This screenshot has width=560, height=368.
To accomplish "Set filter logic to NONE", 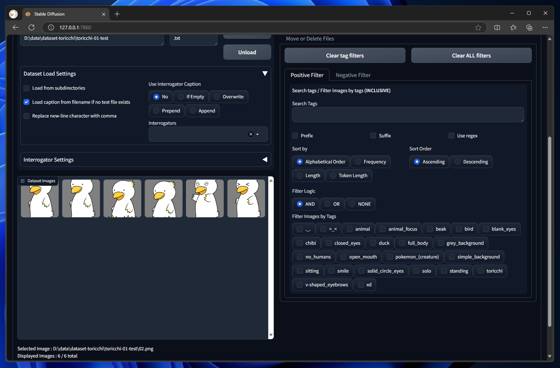I will click(x=360, y=204).
